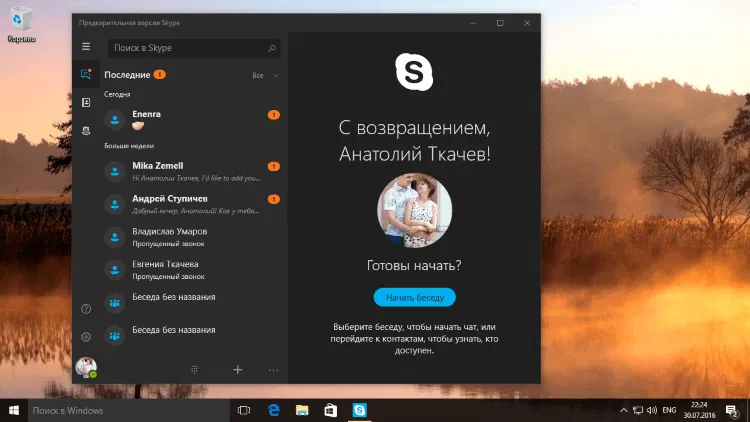This screenshot has height=422, width=750.
Task: Open the Enenra conversation
Action: pyautogui.click(x=192, y=120)
